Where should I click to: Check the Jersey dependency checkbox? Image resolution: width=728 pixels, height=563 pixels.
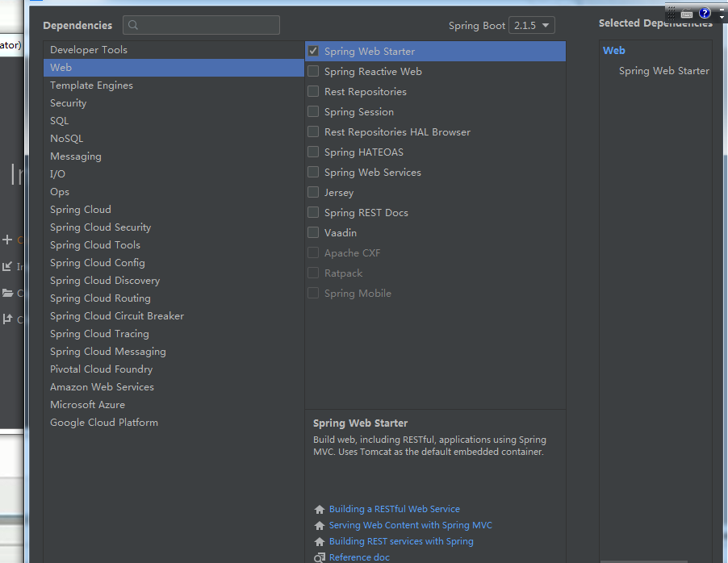[313, 192]
